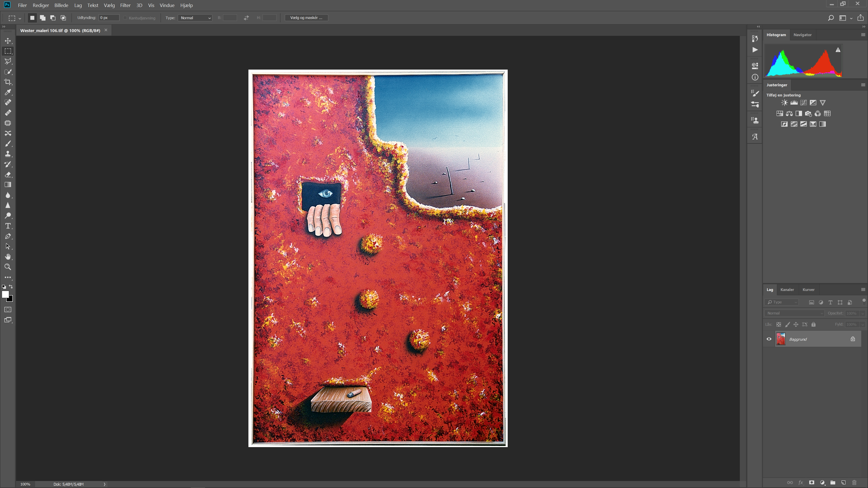Select the Eraser tool
The image size is (868, 488).
pyautogui.click(x=8, y=174)
